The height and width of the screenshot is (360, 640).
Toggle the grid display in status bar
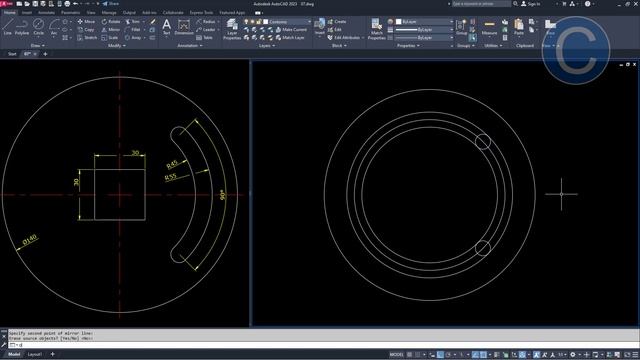[409, 355]
